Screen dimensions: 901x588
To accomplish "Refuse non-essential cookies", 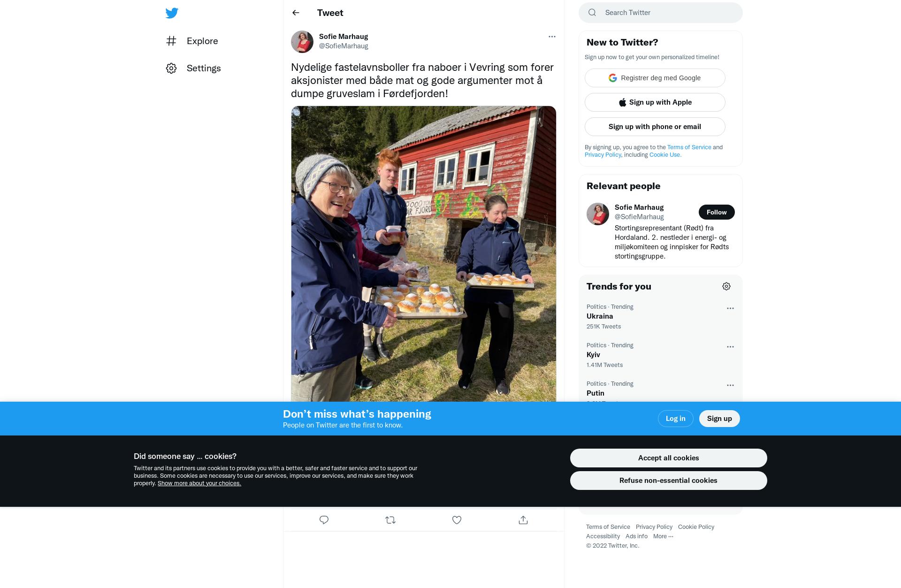I will (668, 481).
